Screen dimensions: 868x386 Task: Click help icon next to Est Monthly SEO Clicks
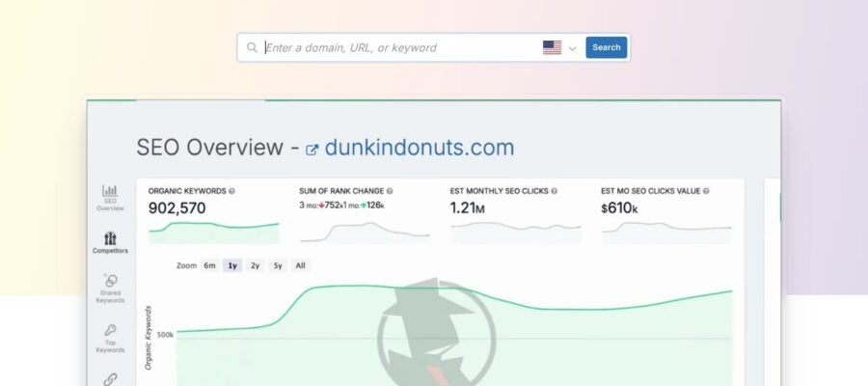(555, 191)
